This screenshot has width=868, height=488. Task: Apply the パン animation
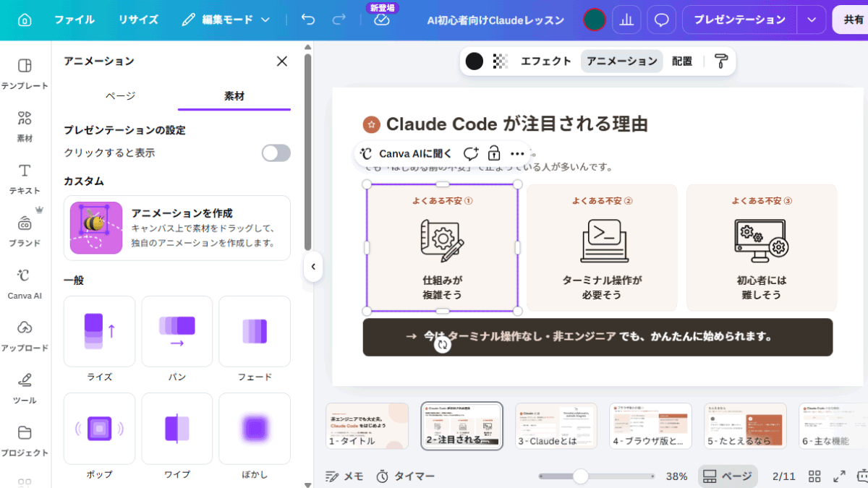point(177,331)
